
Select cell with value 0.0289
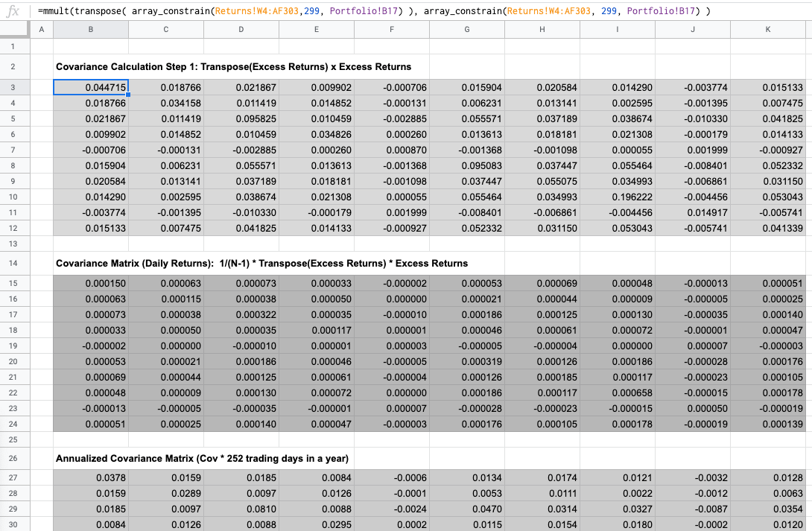(x=166, y=493)
